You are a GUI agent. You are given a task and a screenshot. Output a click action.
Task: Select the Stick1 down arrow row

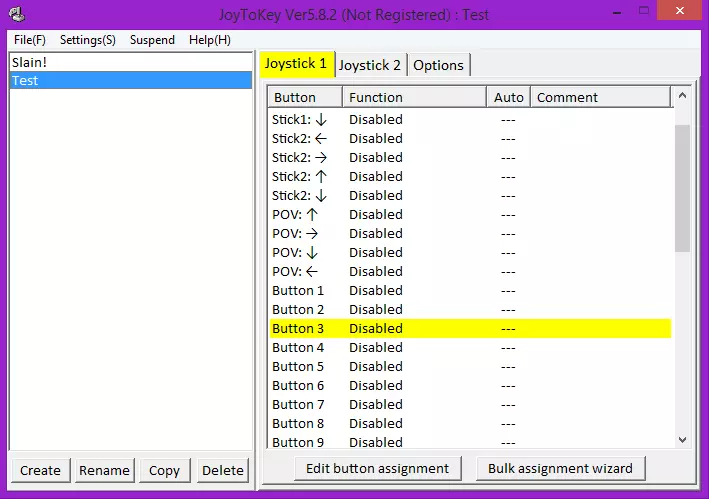470,119
